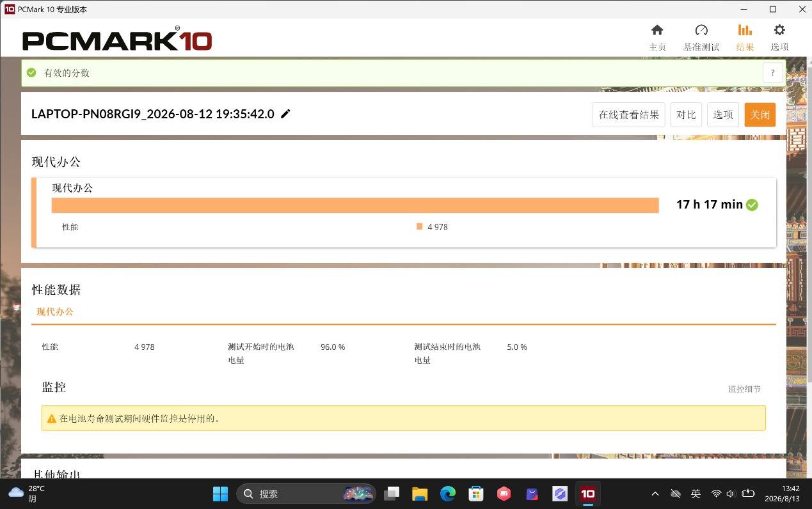Open the 基准测试 benchmarks tab
This screenshot has width=812, height=509.
tap(701, 38)
